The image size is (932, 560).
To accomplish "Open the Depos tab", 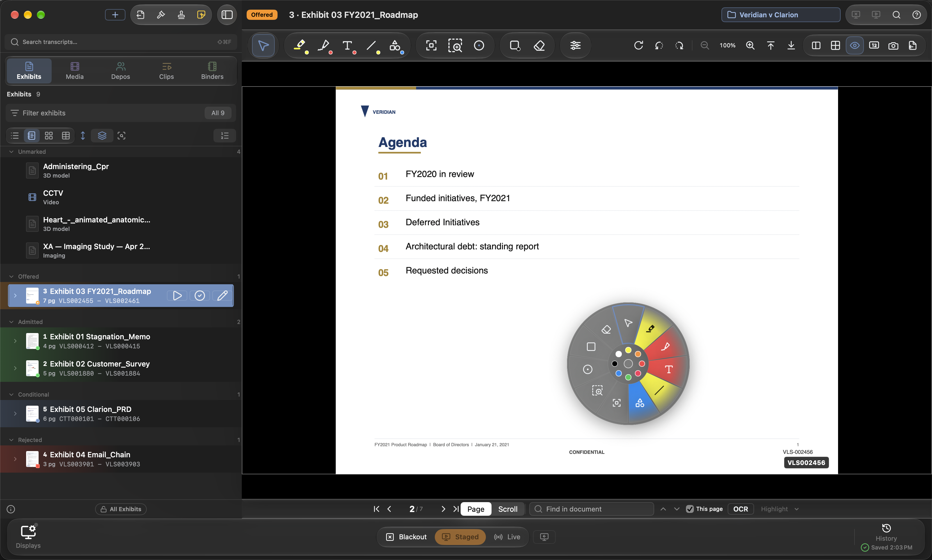I will [120, 71].
